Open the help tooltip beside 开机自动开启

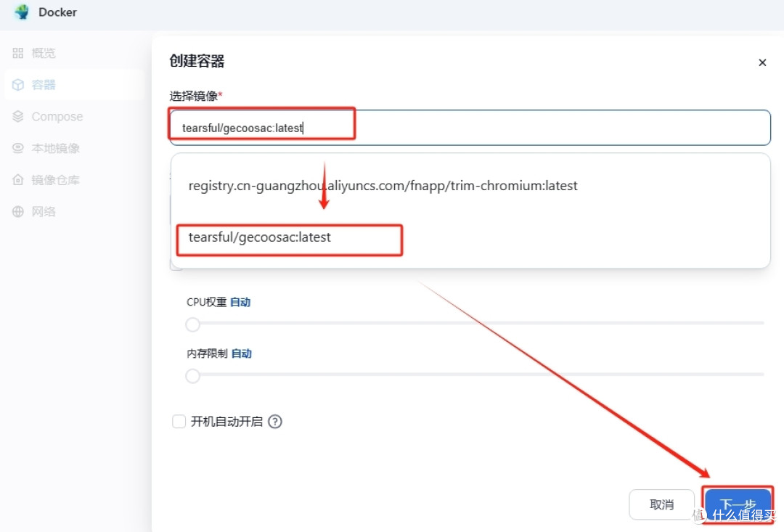pyautogui.click(x=275, y=421)
